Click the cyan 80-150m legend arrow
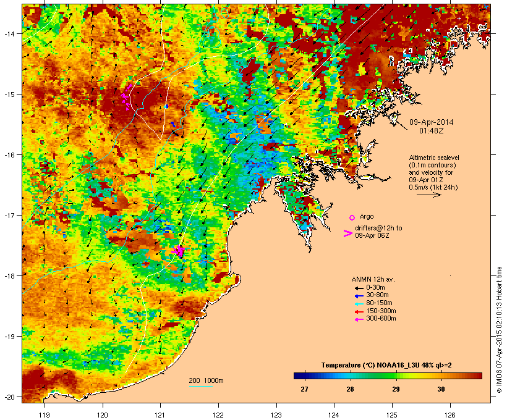 (359, 304)
